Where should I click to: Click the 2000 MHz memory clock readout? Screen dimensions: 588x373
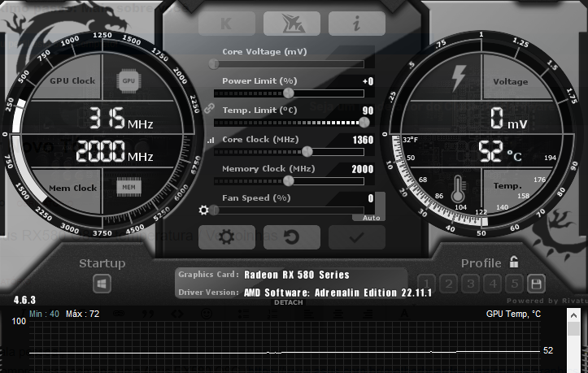[x=115, y=151]
